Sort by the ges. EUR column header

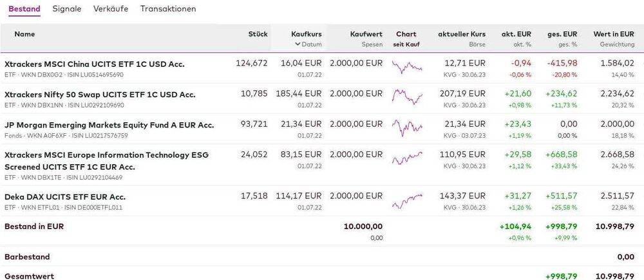[562, 34]
